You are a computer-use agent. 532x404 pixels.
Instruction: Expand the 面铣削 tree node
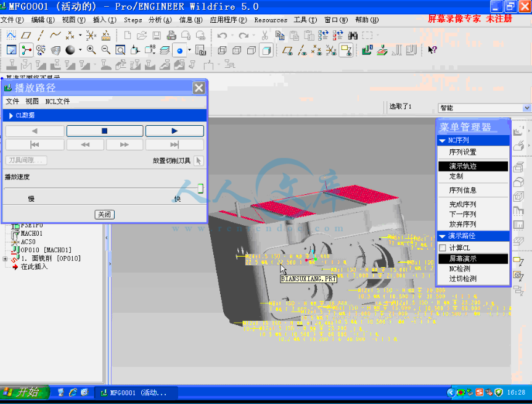pyautogui.click(x=5, y=258)
